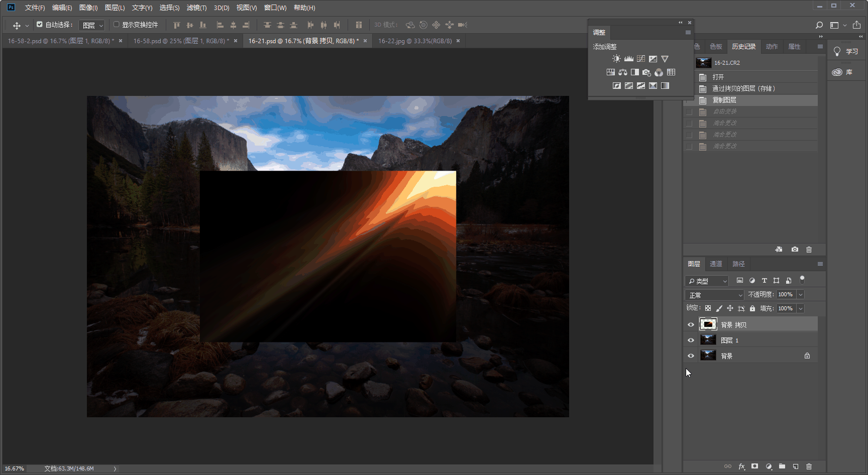
Task: Select the 背景 layer thumbnail
Action: (708, 355)
